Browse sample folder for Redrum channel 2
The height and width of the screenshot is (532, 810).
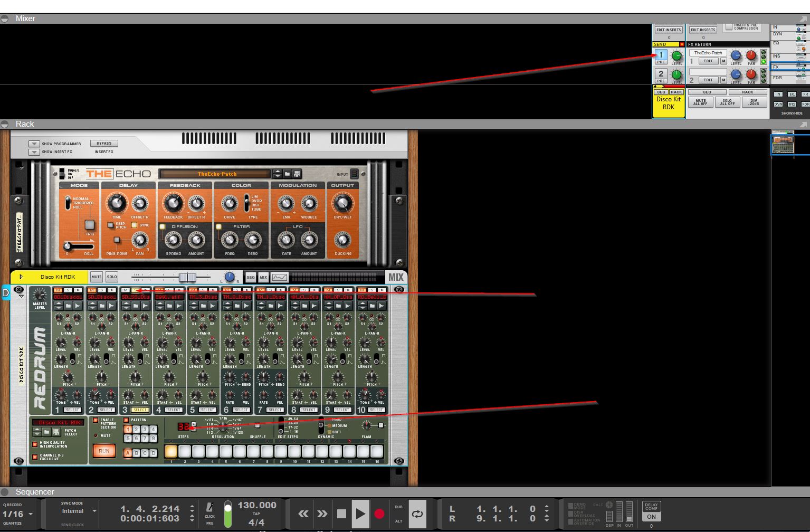point(102,306)
